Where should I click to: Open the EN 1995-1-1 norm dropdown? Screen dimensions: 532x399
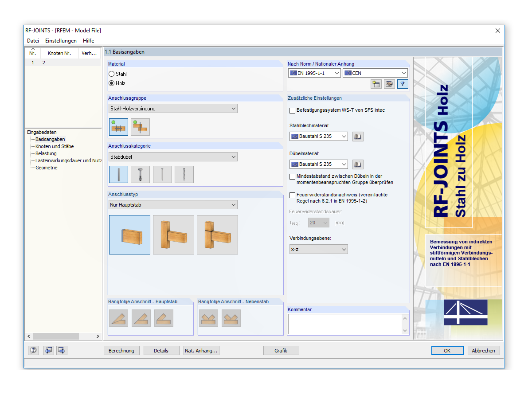[x=315, y=73]
